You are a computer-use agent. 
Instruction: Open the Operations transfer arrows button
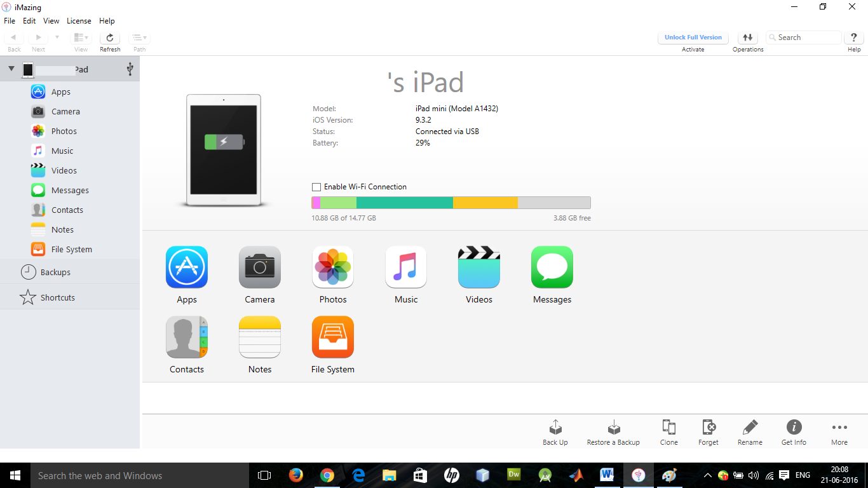click(x=748, y=37)
